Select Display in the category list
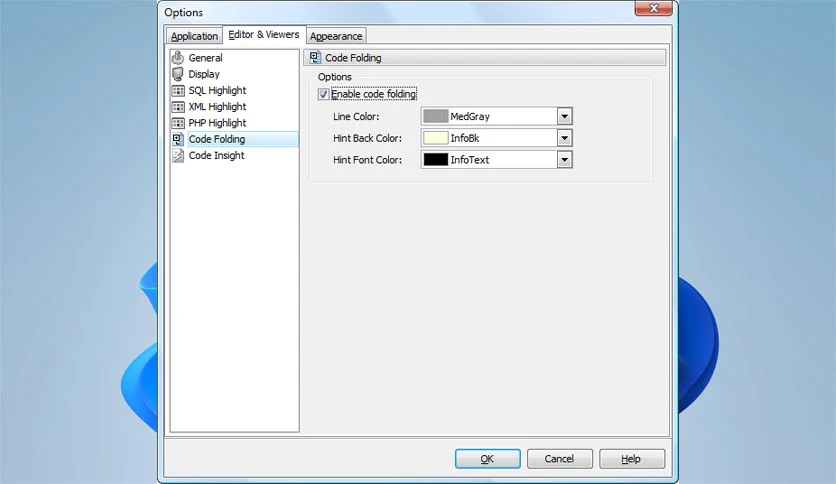 204,74
